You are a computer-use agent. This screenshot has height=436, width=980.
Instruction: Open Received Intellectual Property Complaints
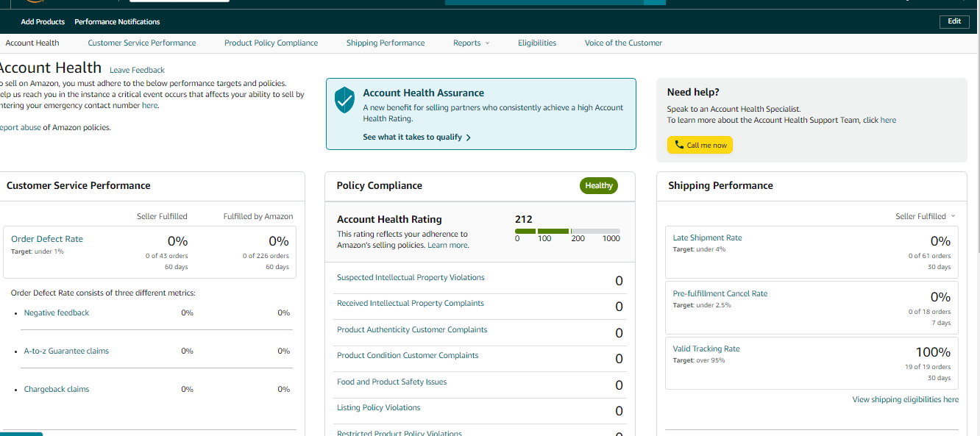(411, 303)
